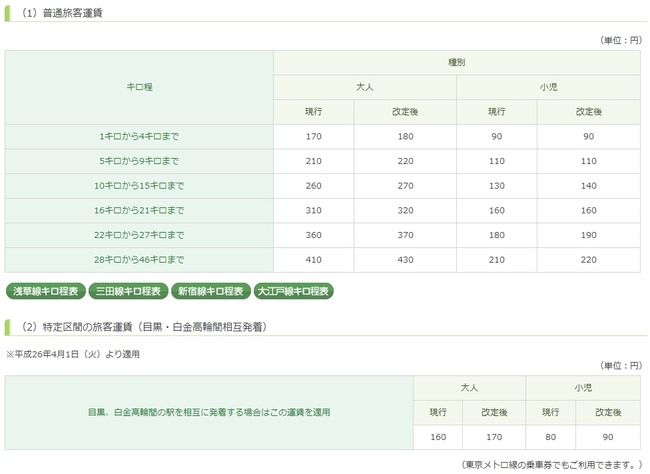Click the 種別 header cell
This screenshot has width=650, height=474.
(x=457, y=63)
